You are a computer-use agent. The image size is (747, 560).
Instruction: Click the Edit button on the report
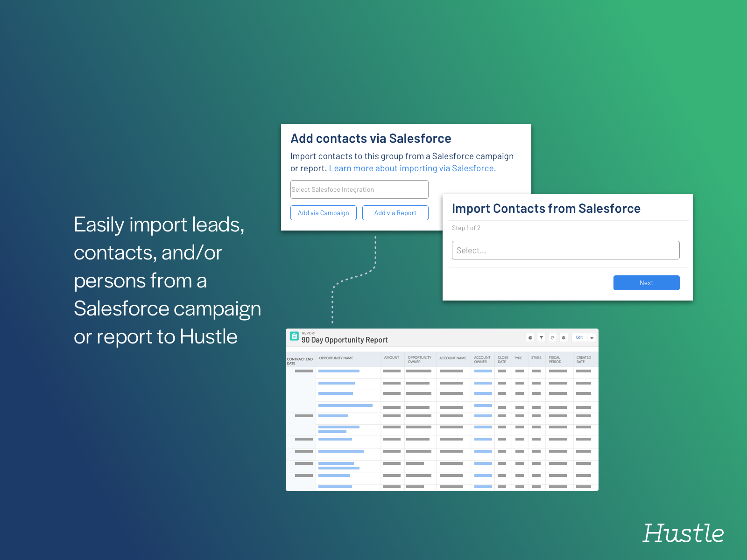point(579,337)
